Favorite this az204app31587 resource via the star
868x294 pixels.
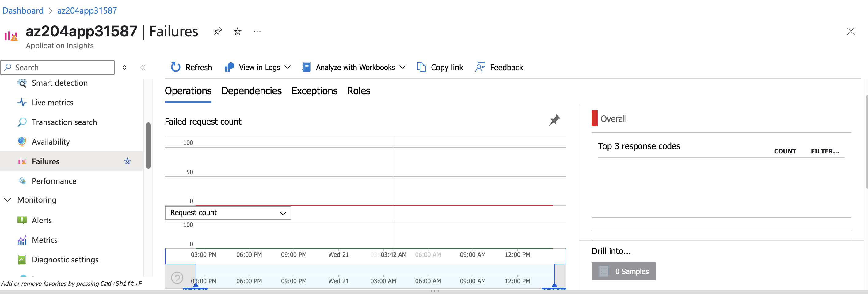(238, 31)
